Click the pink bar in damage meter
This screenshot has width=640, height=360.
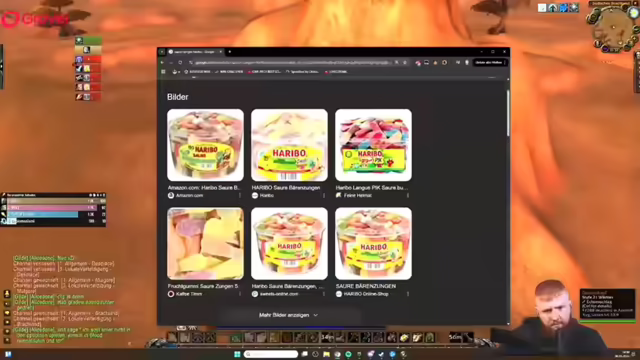click(52, 208)
